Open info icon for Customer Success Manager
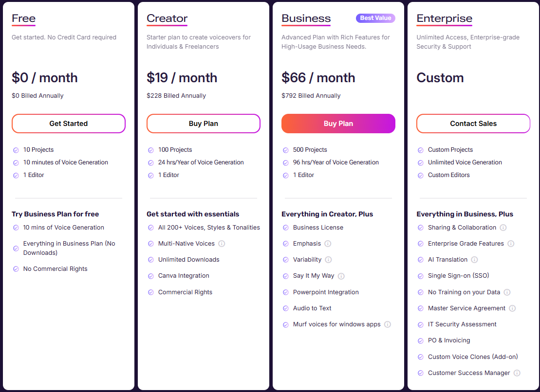The width and height of the screenshot is (540, 392). pos(517,373)
